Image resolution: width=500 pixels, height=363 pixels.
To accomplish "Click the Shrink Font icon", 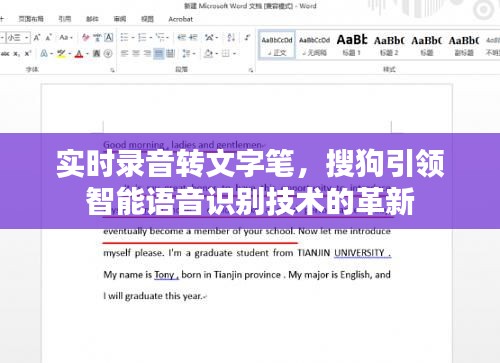I will 49,37.
